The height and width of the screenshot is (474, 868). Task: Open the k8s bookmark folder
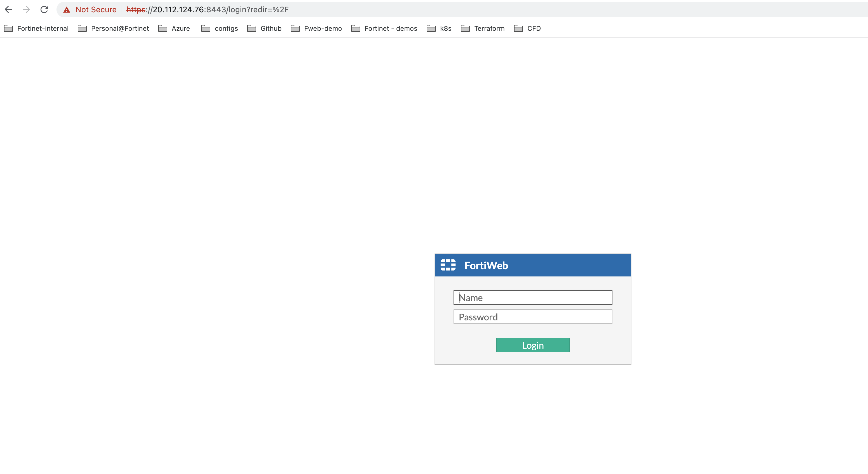coord(439,28)
